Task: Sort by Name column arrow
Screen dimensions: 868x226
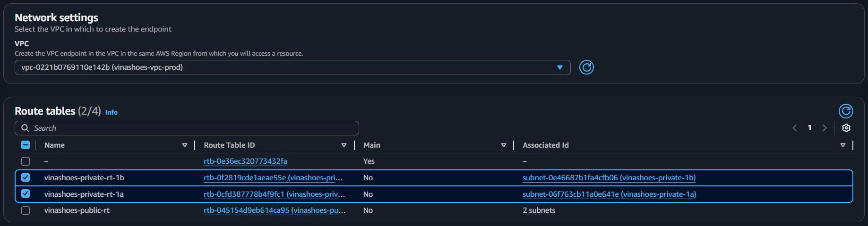Action: (x=185, y=145)
